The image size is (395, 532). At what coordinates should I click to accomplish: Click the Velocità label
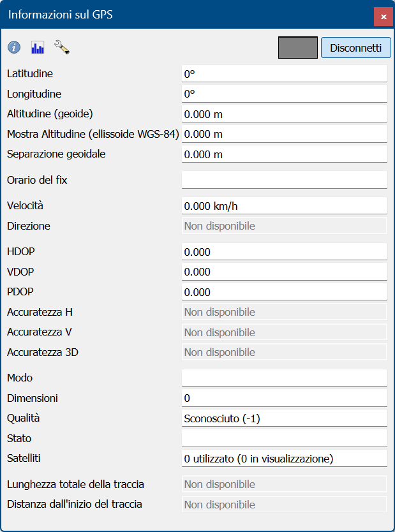pyautogui.click(x=25, y=205)
